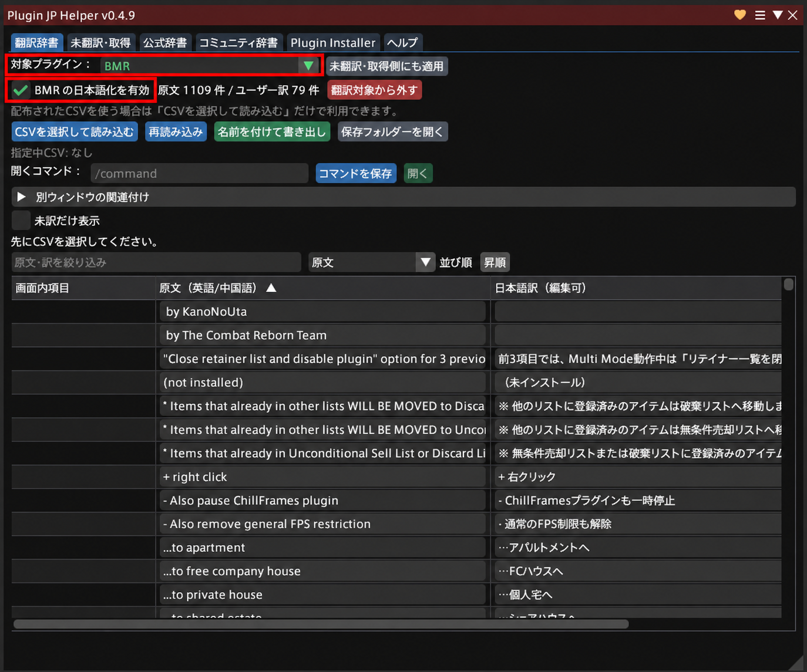
Task: Close the Plugin JP Helper window
Action: click(x=793, y=15)
